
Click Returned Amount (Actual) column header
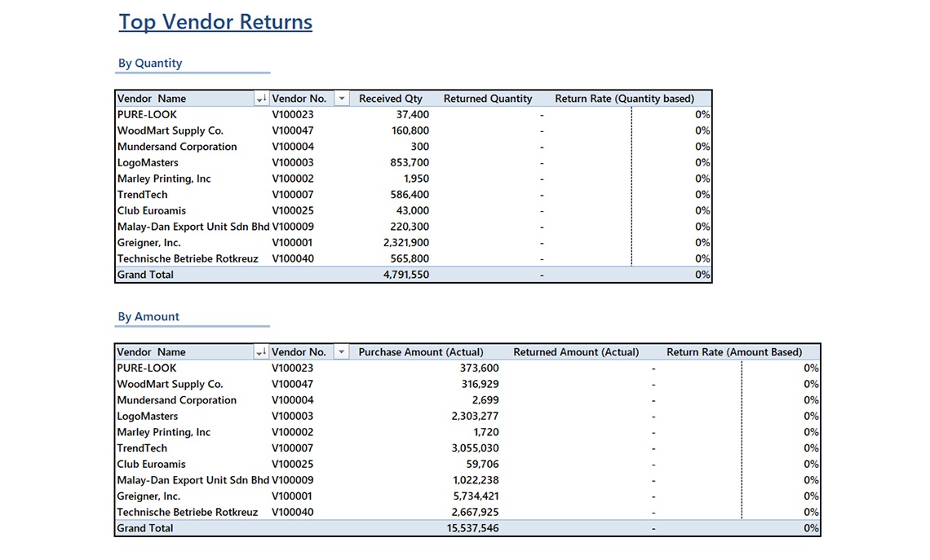pyautogui.click(x=576, y=353)
